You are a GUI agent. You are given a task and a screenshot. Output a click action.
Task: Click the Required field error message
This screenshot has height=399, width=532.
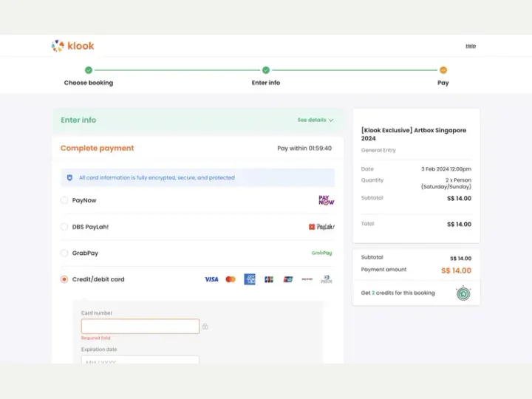click(x=95, y=338)
